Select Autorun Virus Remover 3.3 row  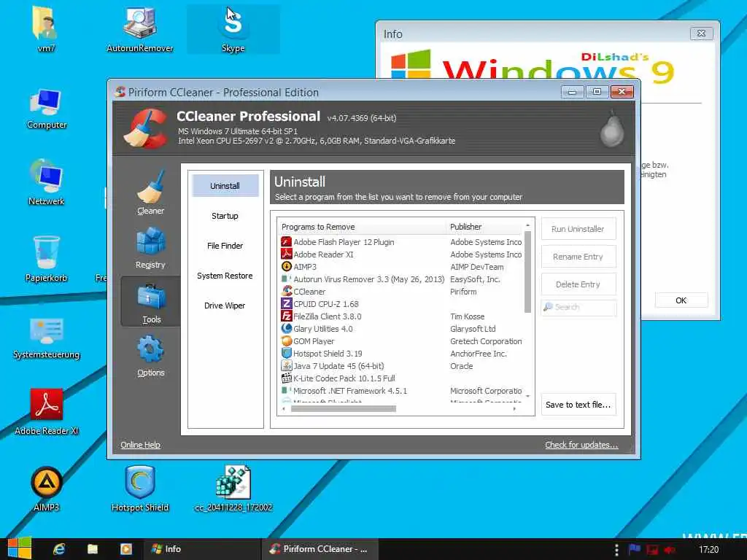[x=401, y=279]
